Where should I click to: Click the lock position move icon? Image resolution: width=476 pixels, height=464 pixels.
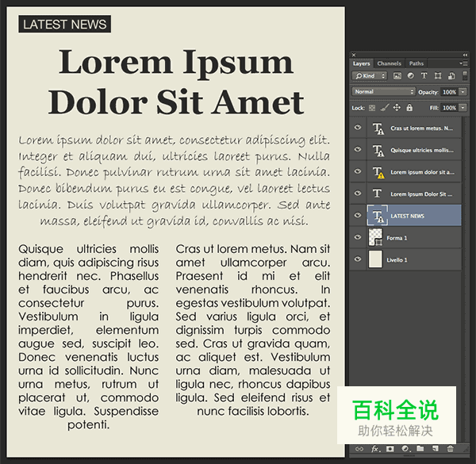[397, 107]
